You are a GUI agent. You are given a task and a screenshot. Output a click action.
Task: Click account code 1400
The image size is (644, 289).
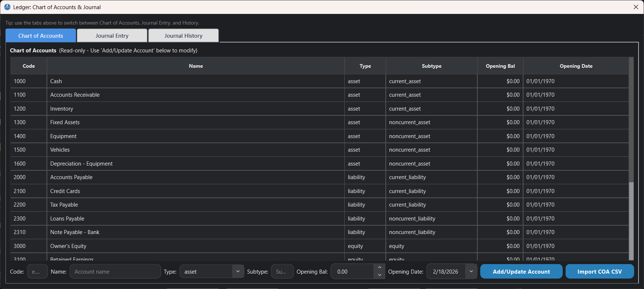[29, 136]
